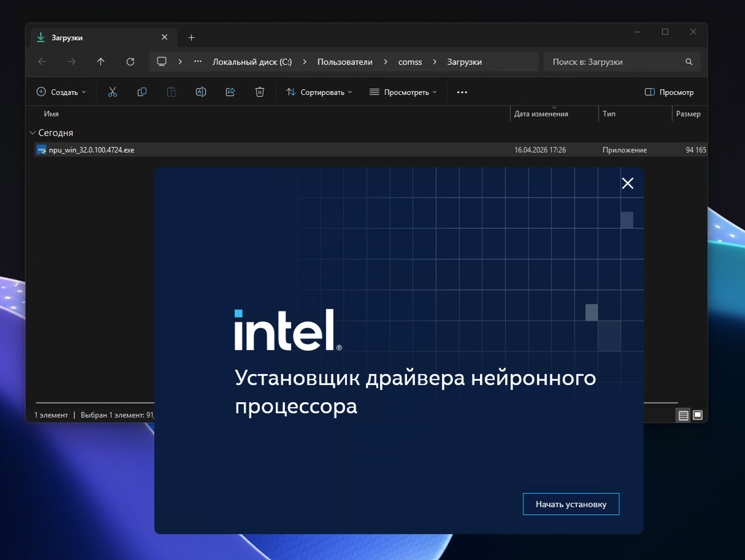Image resolution: width=745 pixels, height=560 pixels.
Task: Delete the selected file
Action: (259, 92)
